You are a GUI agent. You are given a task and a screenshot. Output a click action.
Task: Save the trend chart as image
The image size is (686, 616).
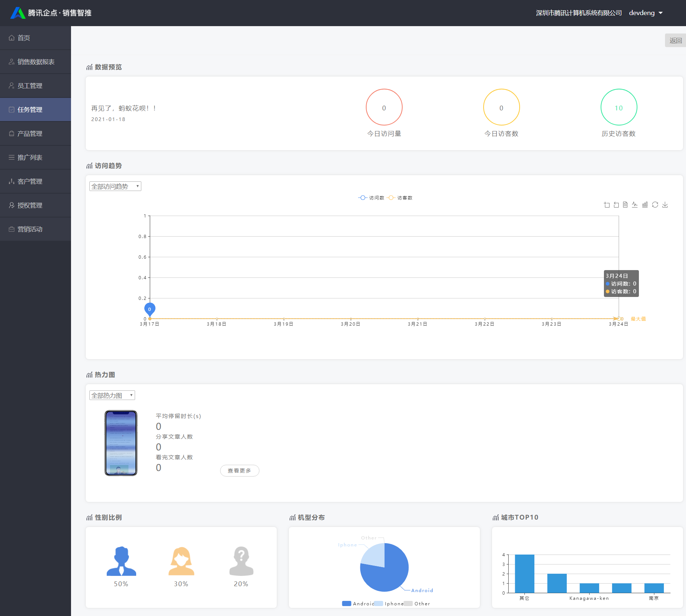pos(665,205)
